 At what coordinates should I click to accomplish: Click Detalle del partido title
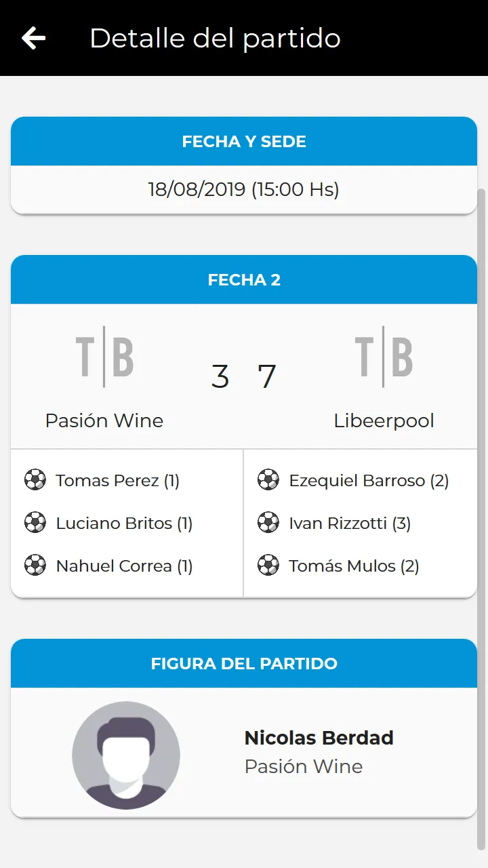tap(215, 38)
